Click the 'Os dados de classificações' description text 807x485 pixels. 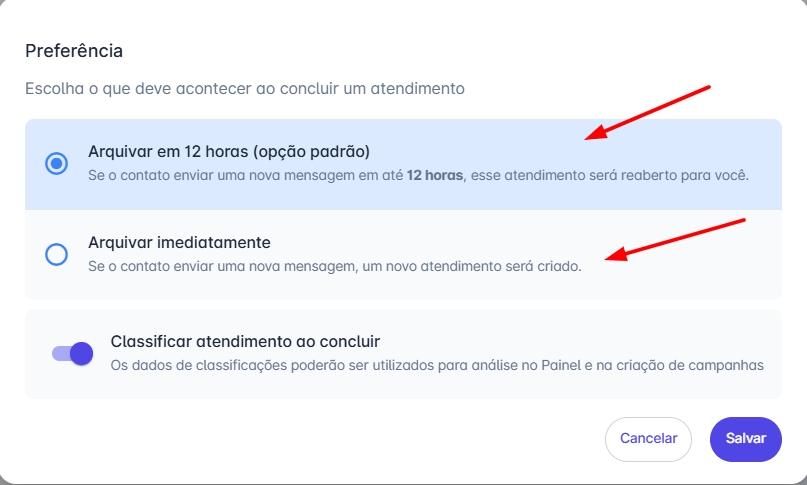200,365
